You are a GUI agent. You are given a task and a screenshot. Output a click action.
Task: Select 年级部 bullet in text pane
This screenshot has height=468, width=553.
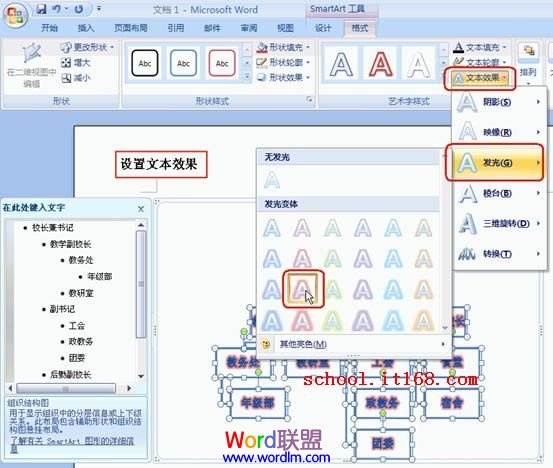click(99, 276)
